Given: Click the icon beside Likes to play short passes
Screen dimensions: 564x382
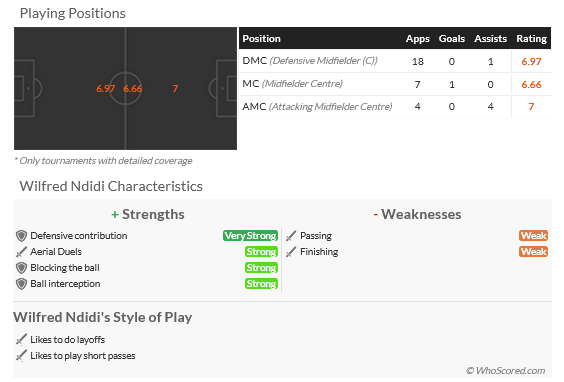Looking at the screenshot, I should pyautogui.click(x=22, y=356).
